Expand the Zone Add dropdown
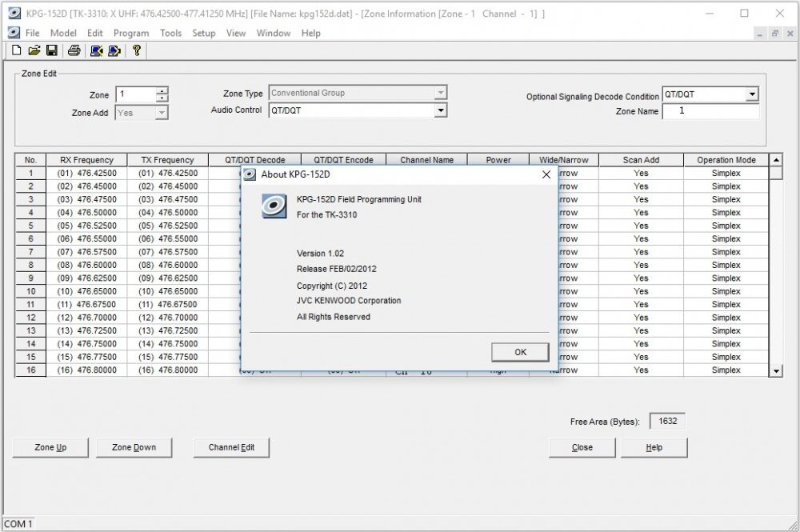Viewport: 800px width, 532px height. coord(162,113)
